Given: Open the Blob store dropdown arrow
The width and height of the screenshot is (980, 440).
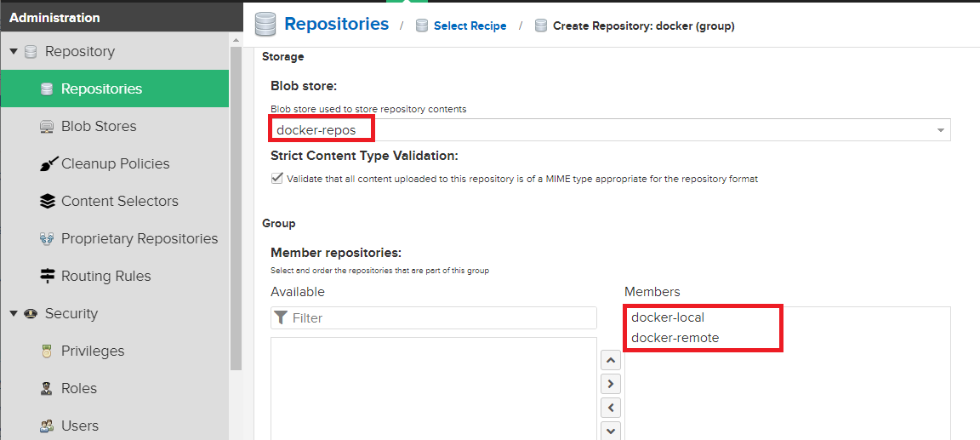Looking at the screenshot, I should (941, 130).
